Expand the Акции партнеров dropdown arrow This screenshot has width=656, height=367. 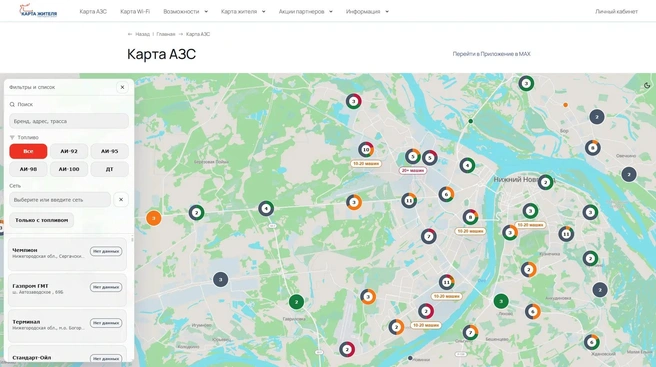[x=331, y=12]
